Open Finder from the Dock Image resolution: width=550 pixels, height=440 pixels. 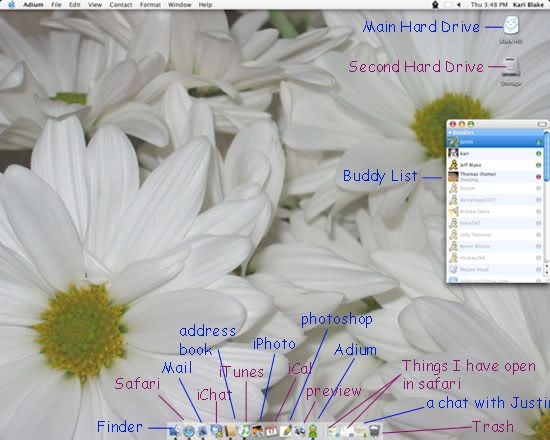[175, 431]
